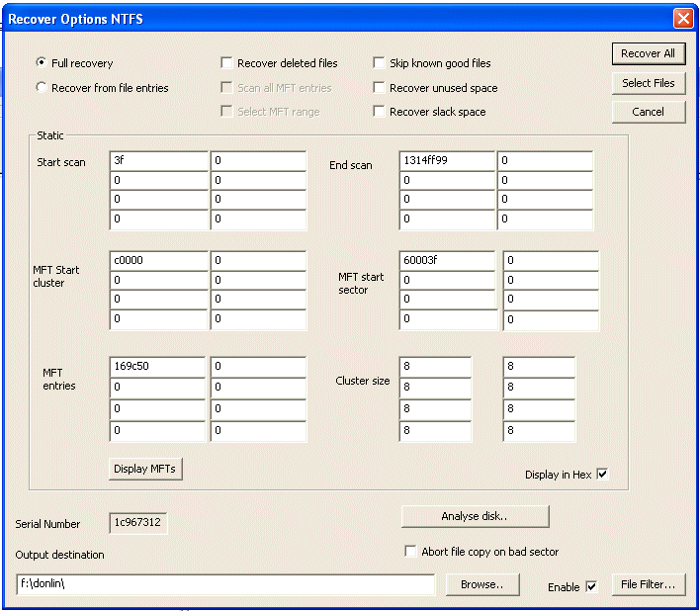Screen dimensions: 700x611
Task: Select Recover from file entries option
Action: (42, 88)
